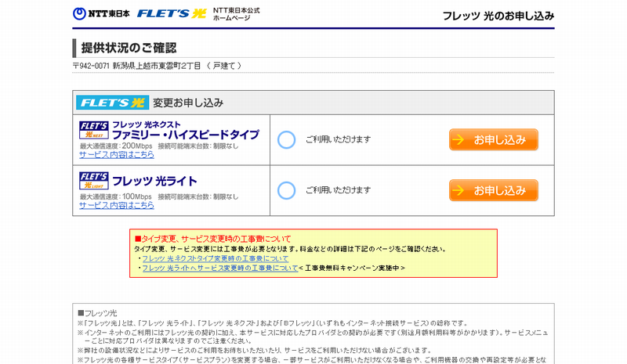
Task: Click the フレッツ 光のお申し込み page title
Action: tap(498, 16)
